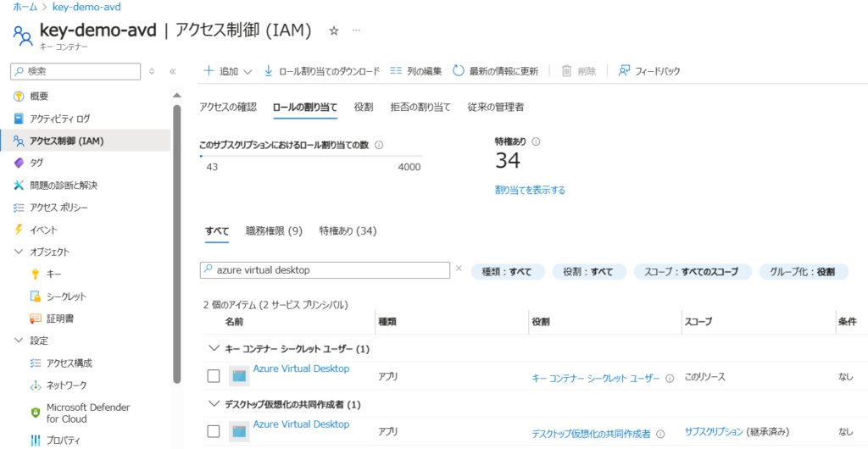Open the 種類 : すべて filter
Viewport: 868px width, 449px height.
tap(508, 271)
